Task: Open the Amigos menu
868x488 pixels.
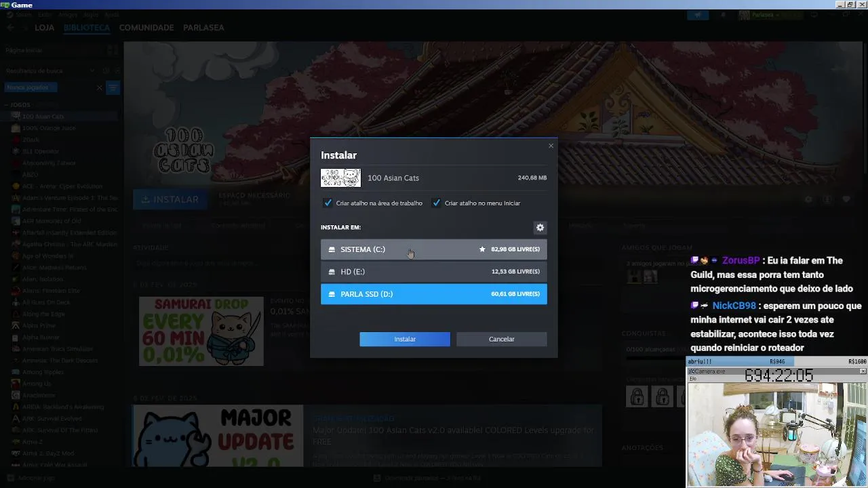Action: point(68,14)
